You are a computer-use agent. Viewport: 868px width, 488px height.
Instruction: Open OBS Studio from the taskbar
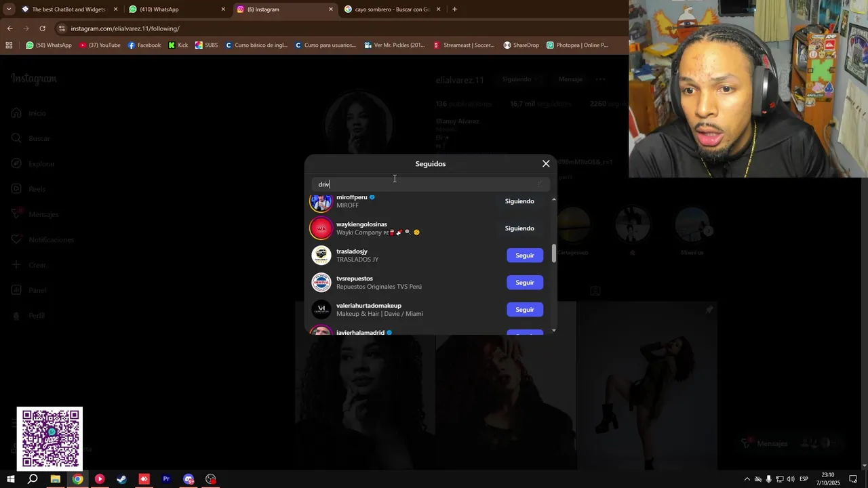click(211, 479)
